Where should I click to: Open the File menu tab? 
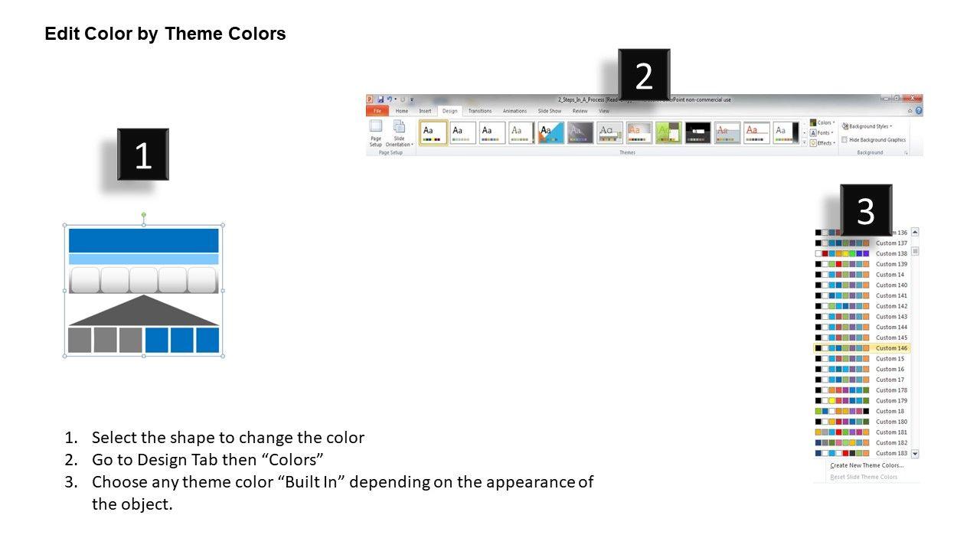coord(377,111)
